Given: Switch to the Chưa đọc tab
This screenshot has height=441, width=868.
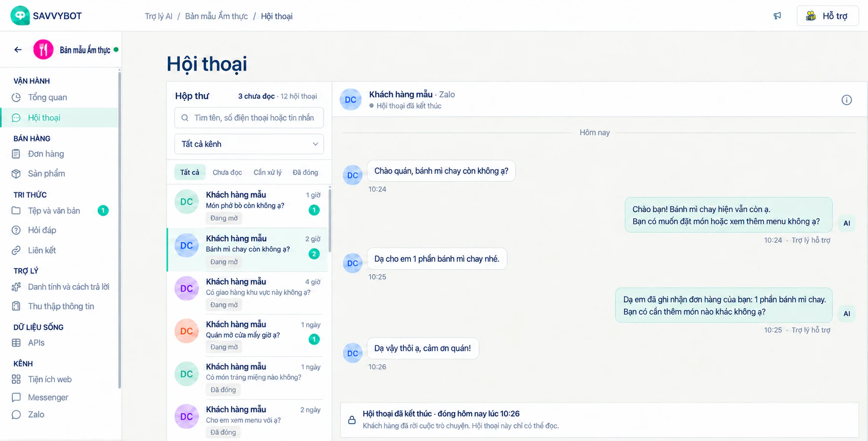Looking at the screenshot, I should (227, 172).
